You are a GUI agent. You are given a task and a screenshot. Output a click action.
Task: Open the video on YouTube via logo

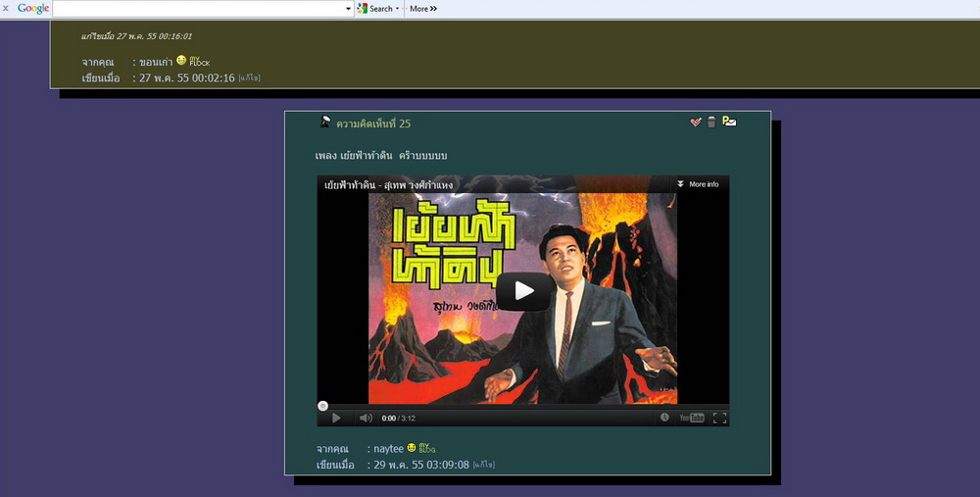point(692,419)
